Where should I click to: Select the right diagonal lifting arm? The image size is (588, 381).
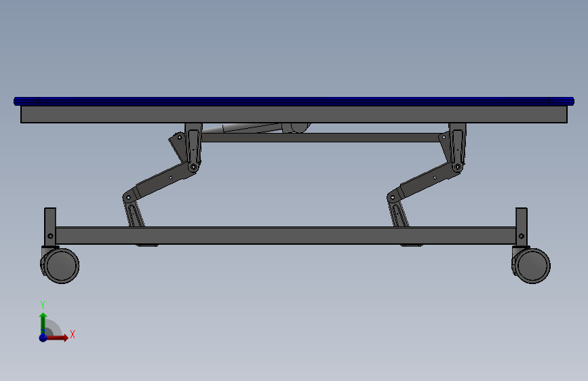426,181
